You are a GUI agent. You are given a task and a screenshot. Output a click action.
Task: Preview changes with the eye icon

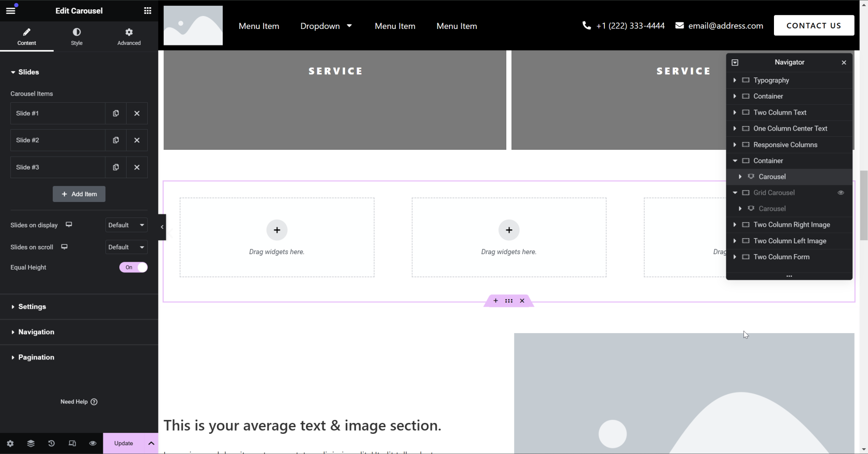93,443
